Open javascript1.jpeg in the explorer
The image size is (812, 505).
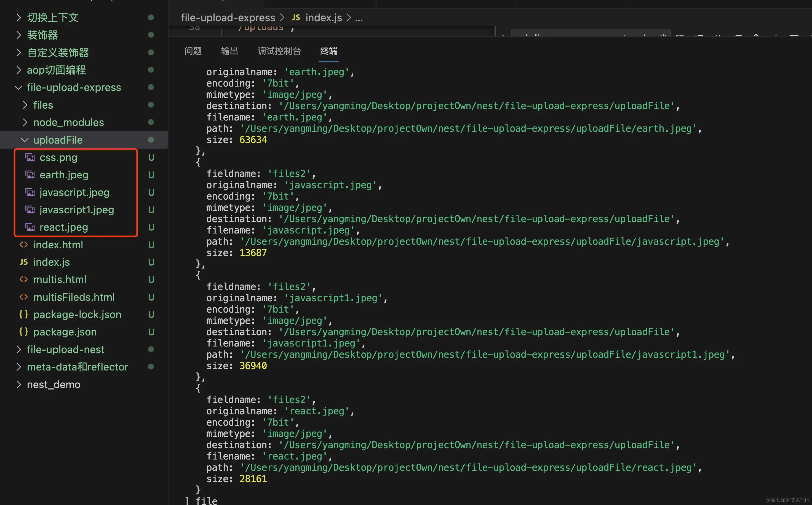coord(77,210)
